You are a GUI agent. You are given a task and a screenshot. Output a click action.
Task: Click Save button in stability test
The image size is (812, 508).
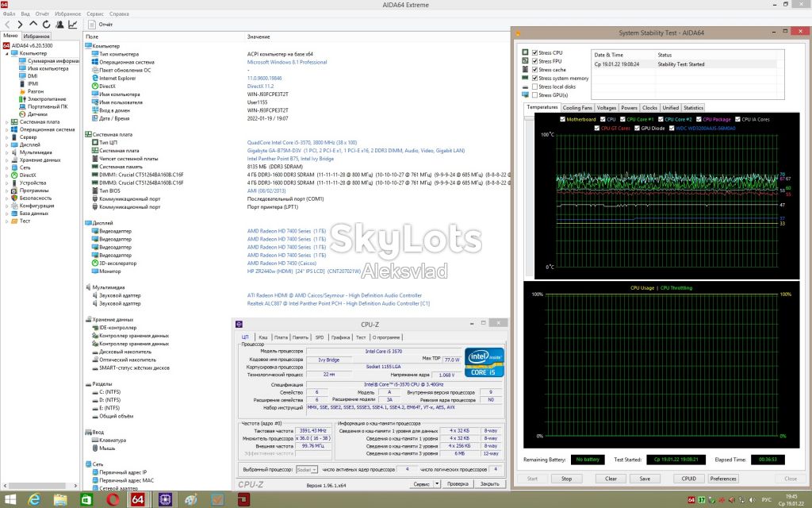point(645,479)
